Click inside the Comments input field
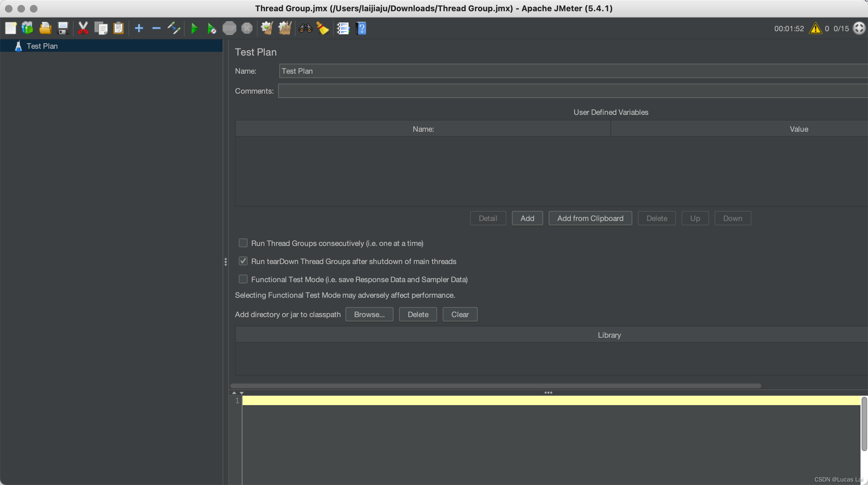The width and height of the screenshot is (868, 485). (472, 91)
